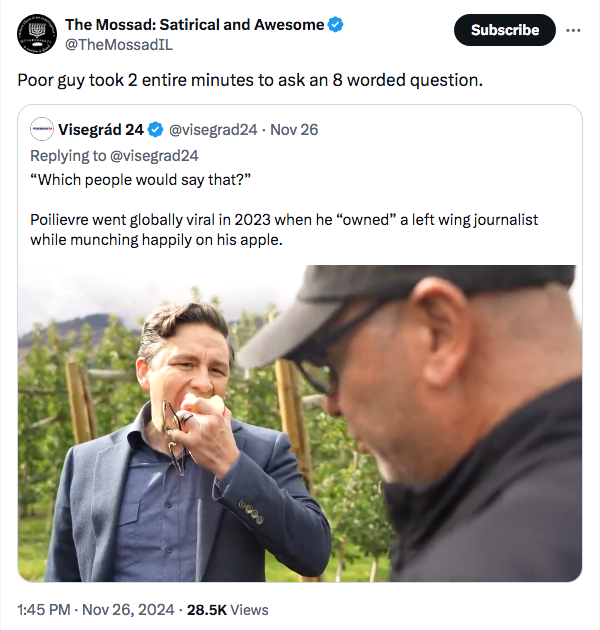Click the eyeglasses held in the man's hand
The image size is (600, 630).
[175, 437]
